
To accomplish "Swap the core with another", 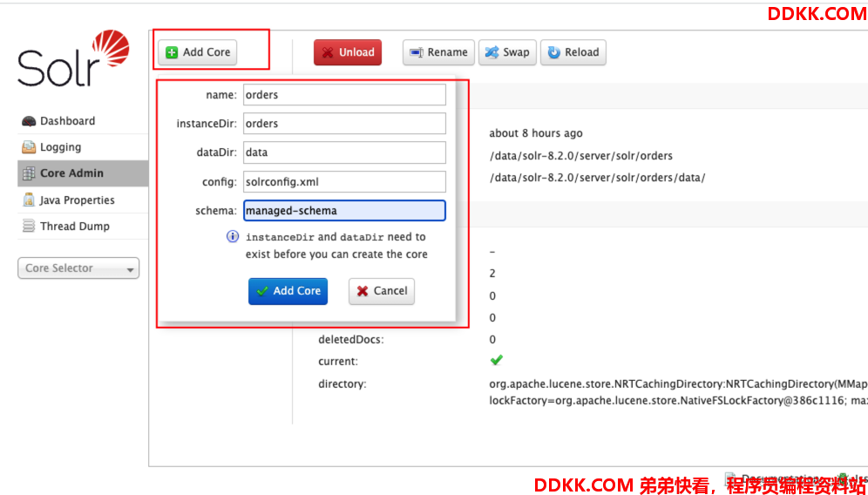I will [507, 52].
